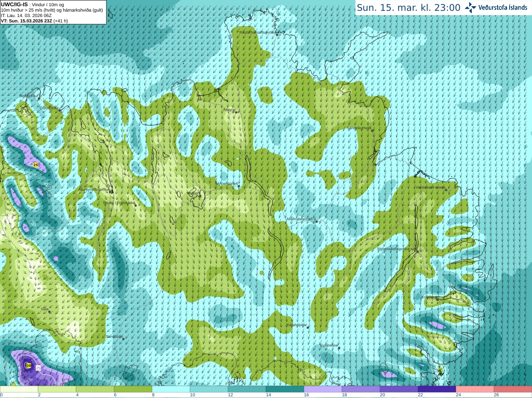This screenshot has width=532, height=398.
Task: Click the Reykir í Fnjóskadal station label
Action: click(x=119, y=203)
